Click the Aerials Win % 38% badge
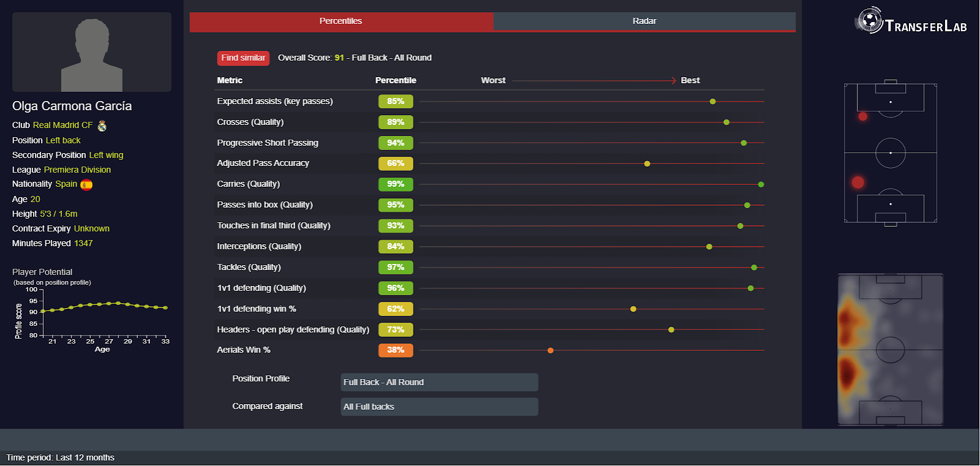This screenshot has height=466, width=980. [396, 350]
